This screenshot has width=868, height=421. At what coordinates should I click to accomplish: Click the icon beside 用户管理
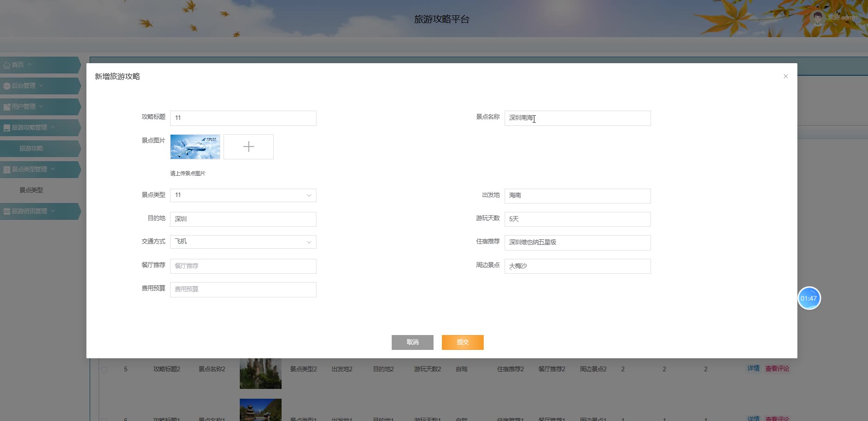pos(7,107)
